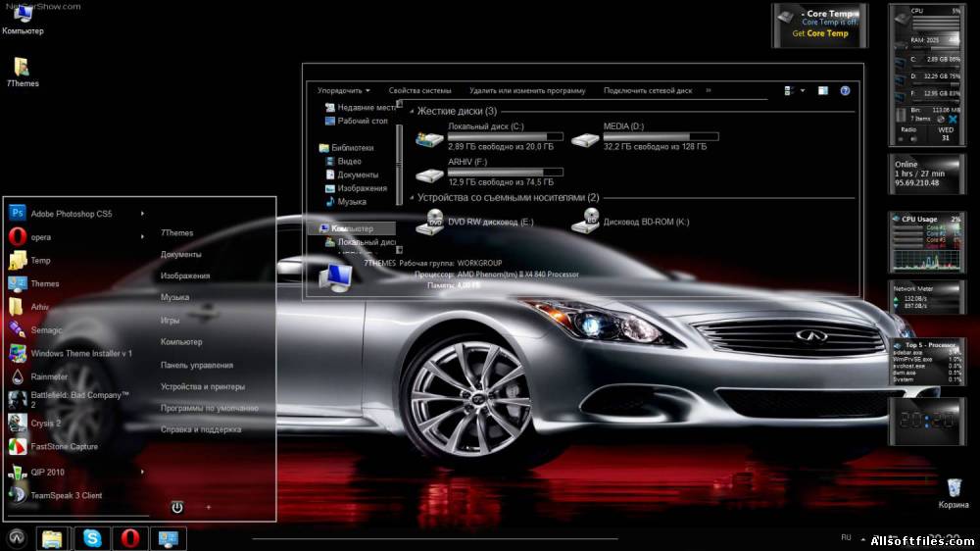The image size is (980, 551).
Task: Open the Компьютер desktop icon
Action: coord(23,19)
